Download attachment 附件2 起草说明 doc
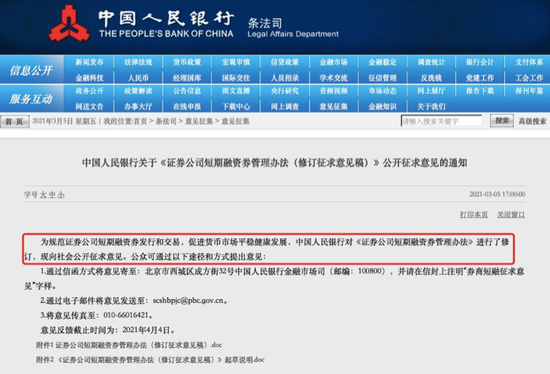This screenshot has height=374, width=550. (150, 360)
